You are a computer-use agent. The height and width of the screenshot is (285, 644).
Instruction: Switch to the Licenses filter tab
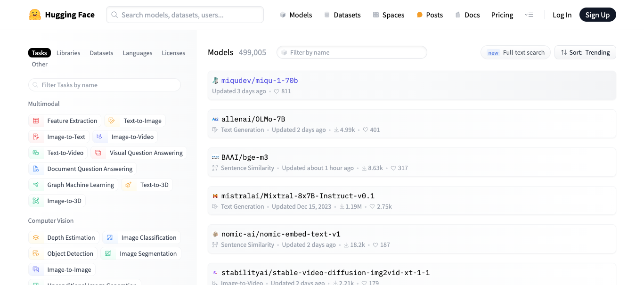click(x=173, y=53)
